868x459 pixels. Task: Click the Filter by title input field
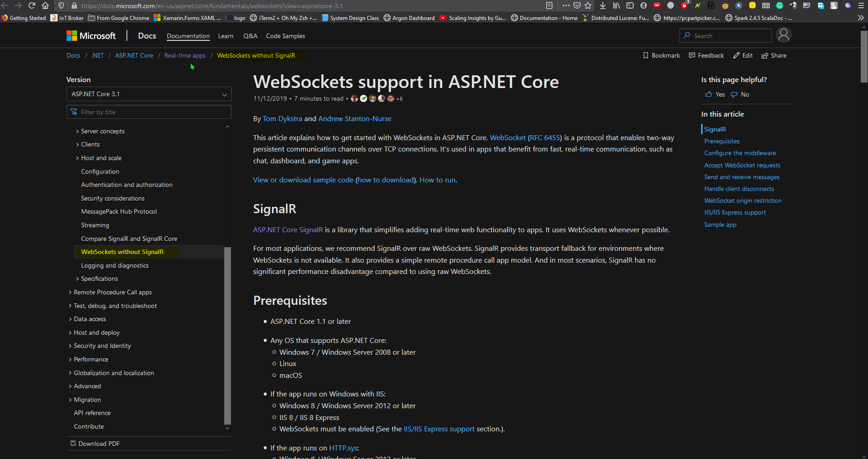[x=149, y=112]
